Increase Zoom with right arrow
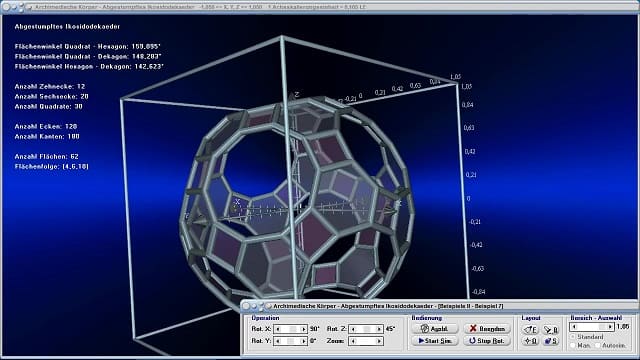The width and height of the screenshot is (640, 360). (379, 341)
